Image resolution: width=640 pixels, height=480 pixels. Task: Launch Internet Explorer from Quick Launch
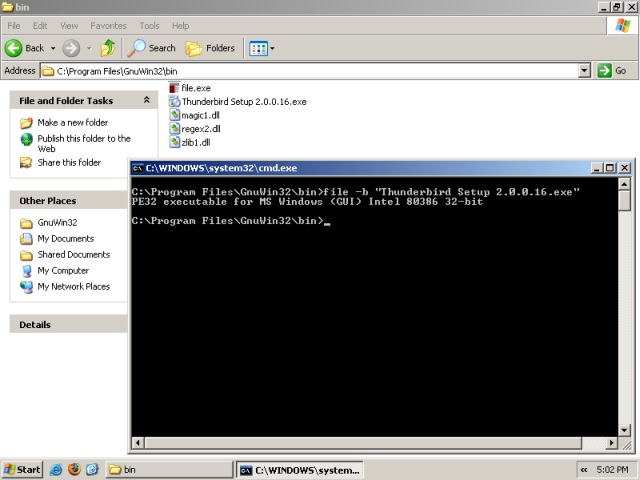(56, 470)
